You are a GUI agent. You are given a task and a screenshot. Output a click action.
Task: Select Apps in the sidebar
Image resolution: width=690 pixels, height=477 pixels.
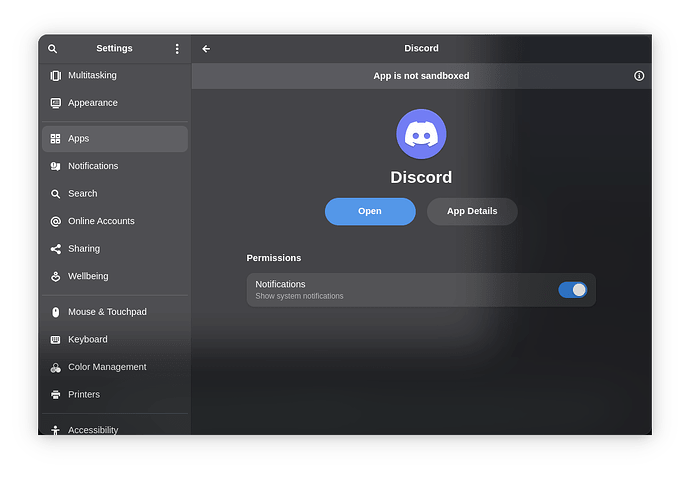tap(115, 139)
